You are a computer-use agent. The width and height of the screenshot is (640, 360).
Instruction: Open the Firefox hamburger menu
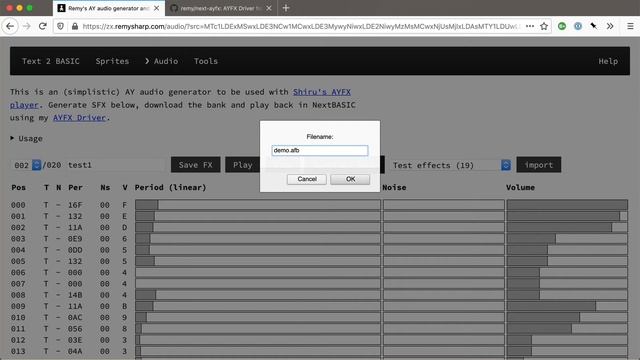630,26
